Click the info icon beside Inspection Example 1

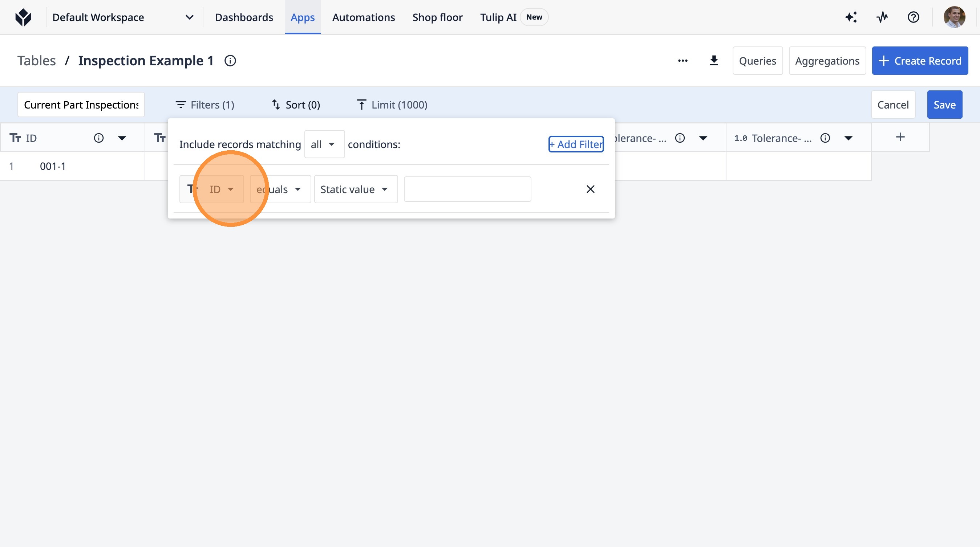(230, 61)
